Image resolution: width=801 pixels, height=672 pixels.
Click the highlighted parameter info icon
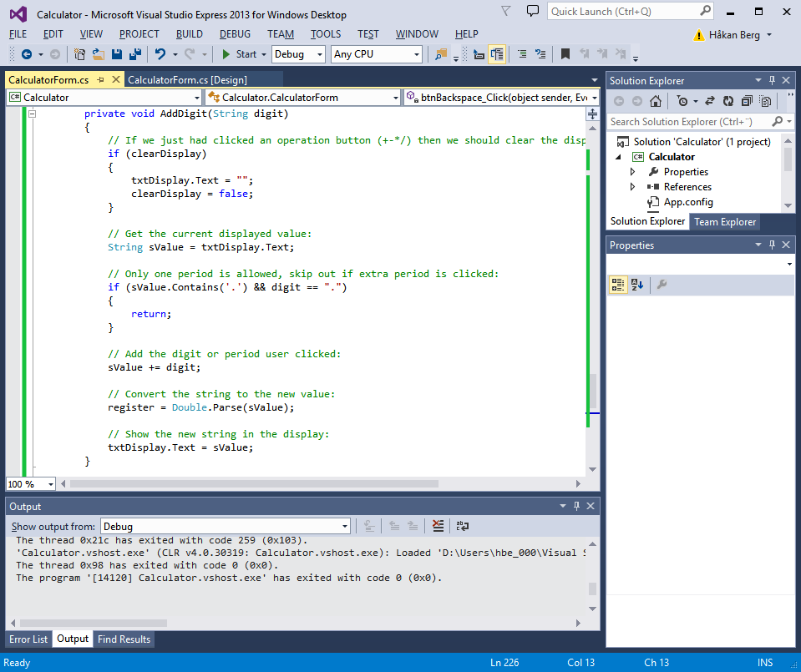tap(497, 54)
